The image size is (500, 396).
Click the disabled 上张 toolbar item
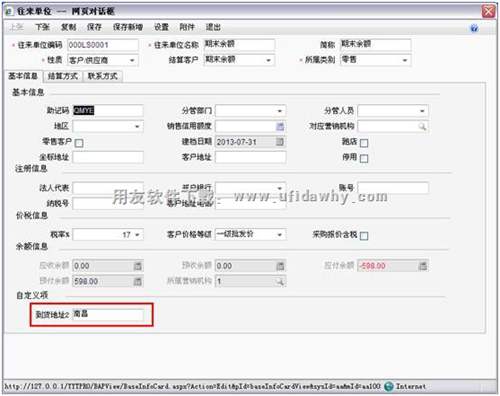tap(16, 27)
